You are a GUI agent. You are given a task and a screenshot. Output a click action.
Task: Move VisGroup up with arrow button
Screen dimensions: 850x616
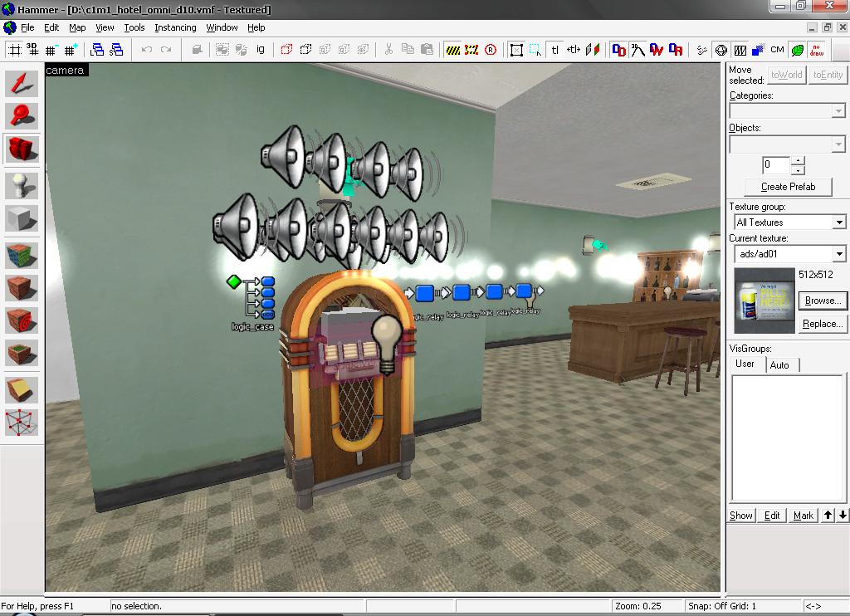click(x=828, y=516)
